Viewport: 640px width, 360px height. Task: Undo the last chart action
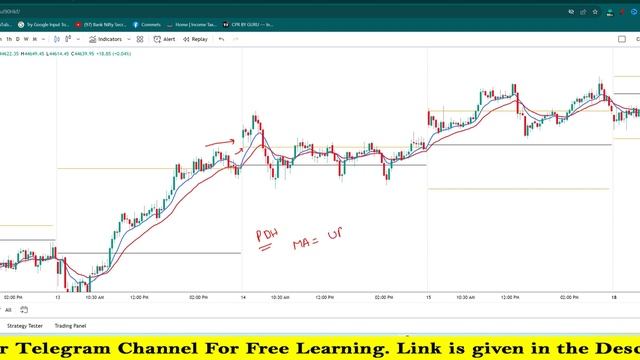coord(221,39)
